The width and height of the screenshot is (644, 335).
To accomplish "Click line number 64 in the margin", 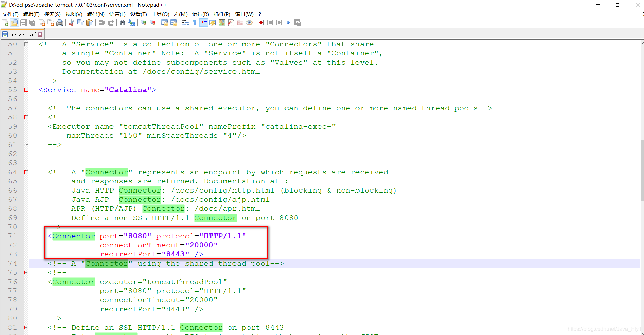I will tap(13, 172).
